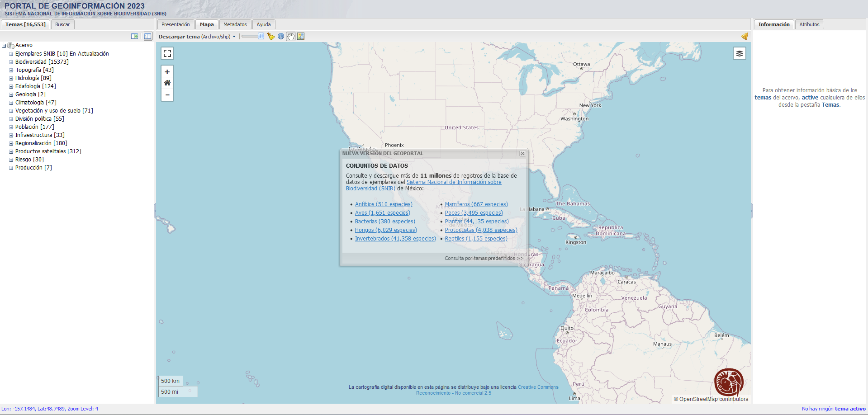Select the Mapa tab
868x415 pixels.
207,24
